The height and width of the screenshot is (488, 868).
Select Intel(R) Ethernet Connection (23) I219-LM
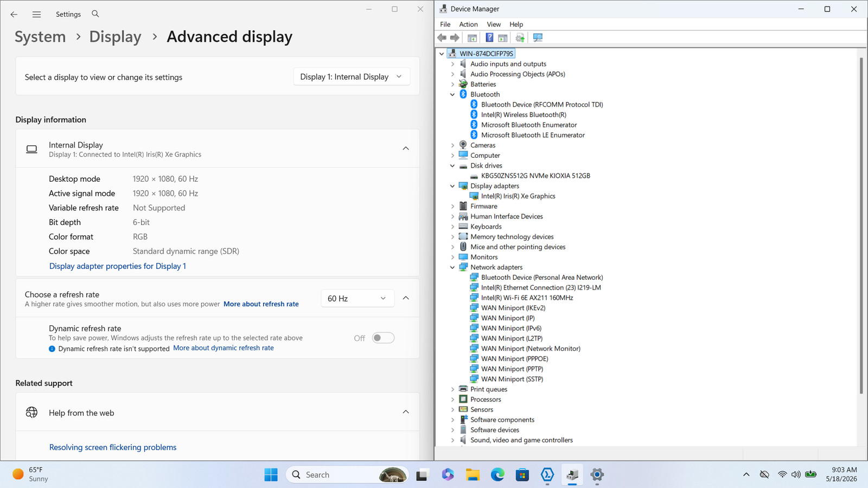click(541, 288)
